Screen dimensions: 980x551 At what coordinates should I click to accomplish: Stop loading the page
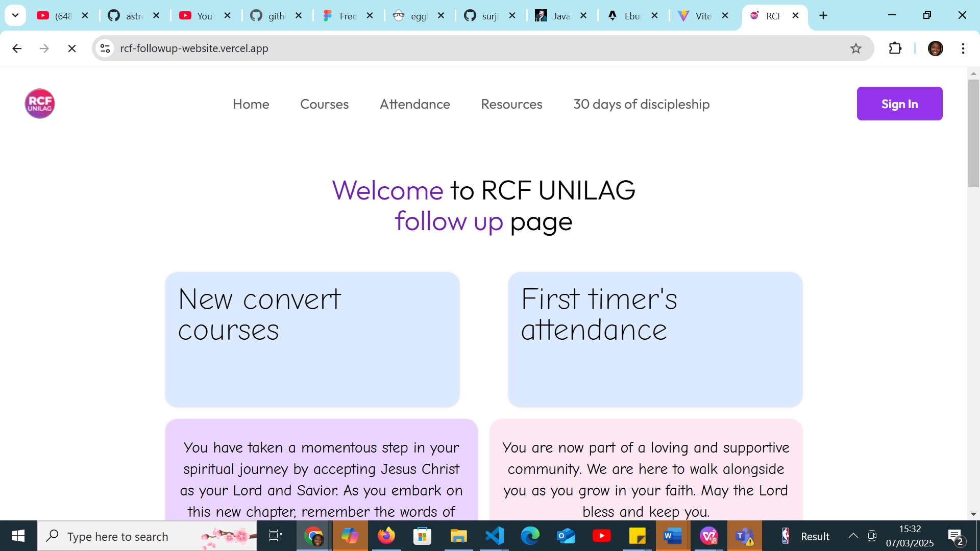pos(72,48)
